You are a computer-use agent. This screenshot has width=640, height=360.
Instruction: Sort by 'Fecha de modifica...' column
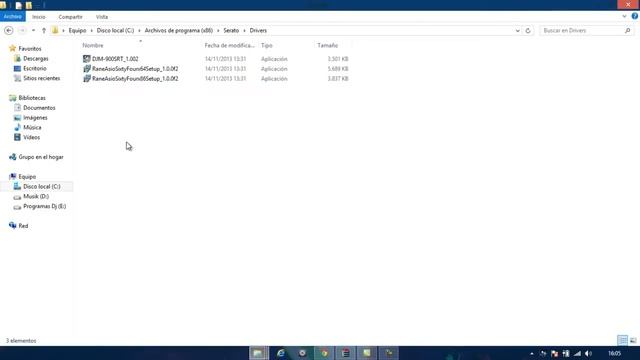pos(229,45)
